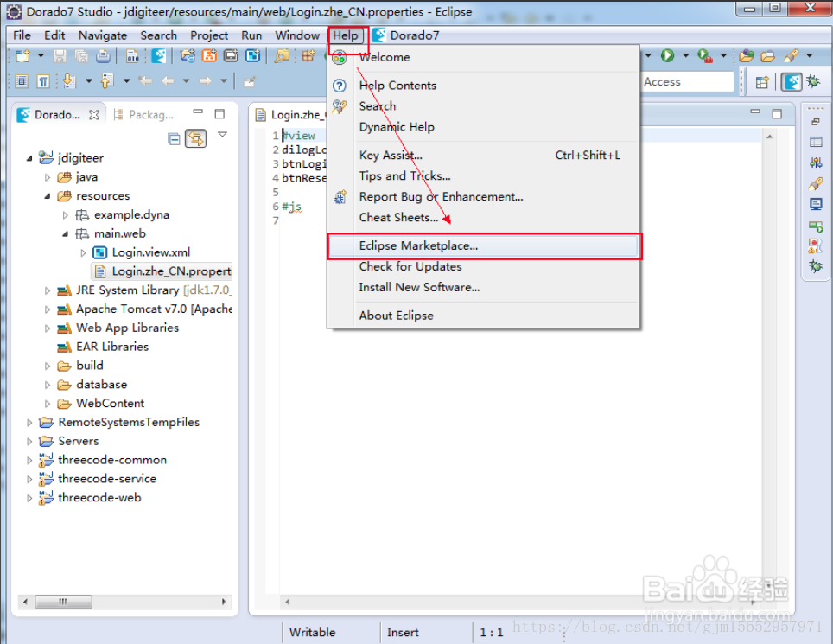Click the Print toolbar icon
This screenshot has height=644, width=833.
(103, 56)
